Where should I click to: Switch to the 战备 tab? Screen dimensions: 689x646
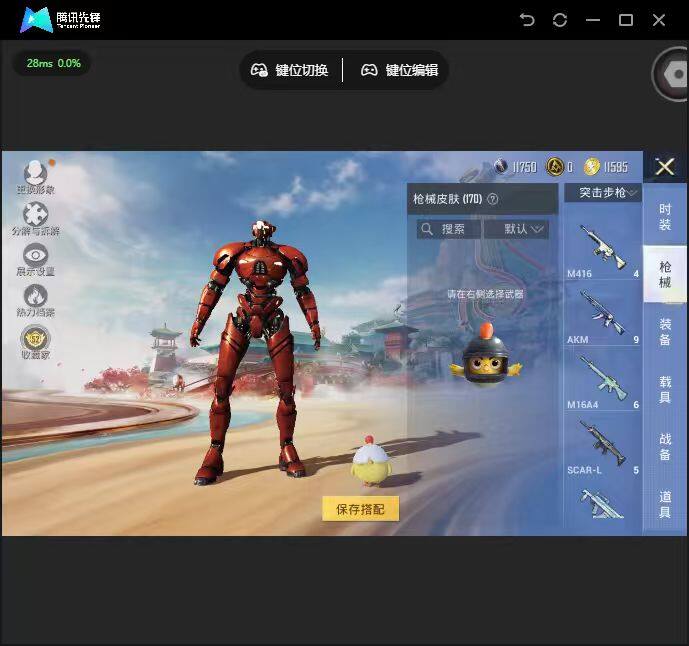665,446
